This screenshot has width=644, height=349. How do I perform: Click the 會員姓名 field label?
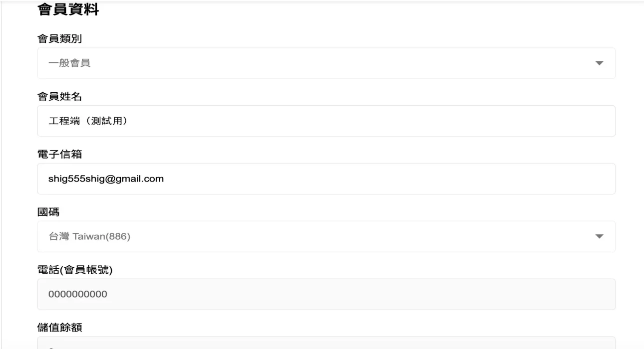click(x=59, y=96)
